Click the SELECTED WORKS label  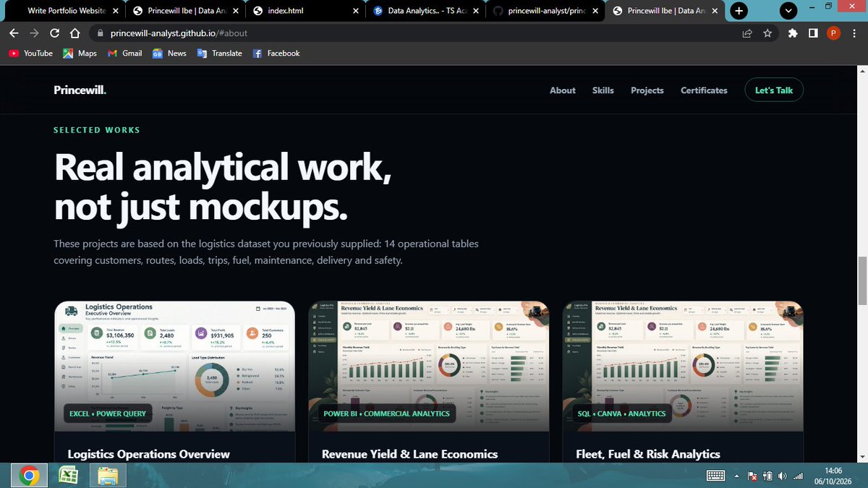(x=97, y=130)
